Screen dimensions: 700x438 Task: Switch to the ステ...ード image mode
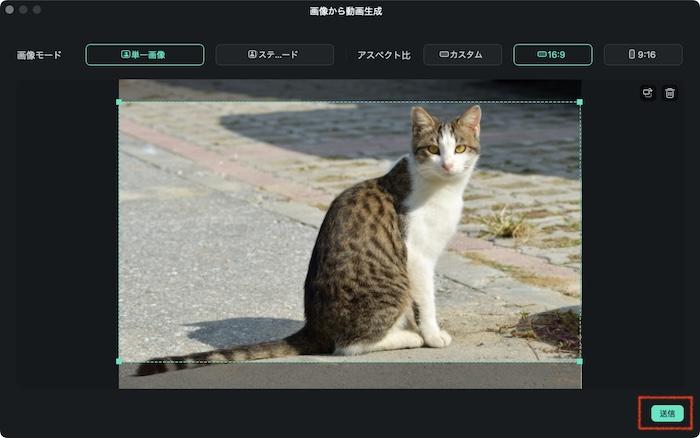click(x=275, y=55)
